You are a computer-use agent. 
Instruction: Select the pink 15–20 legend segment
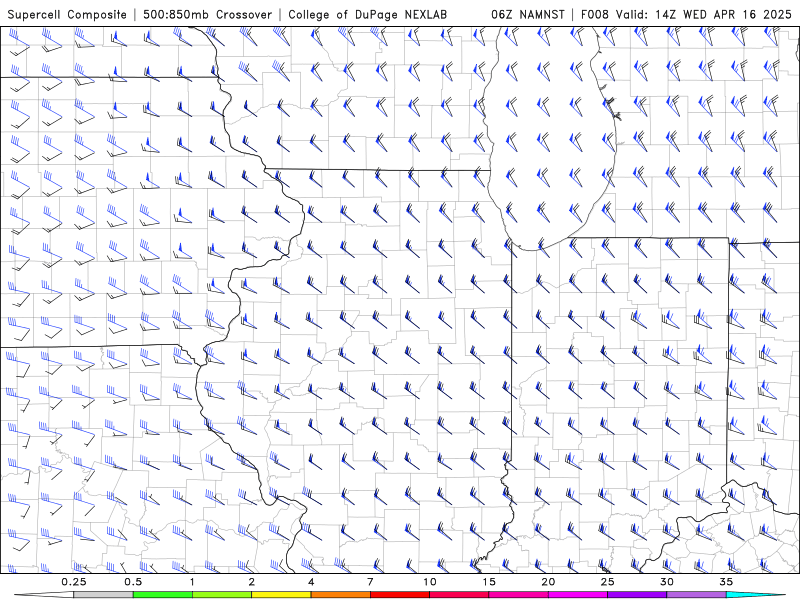[x=518, y=595]
